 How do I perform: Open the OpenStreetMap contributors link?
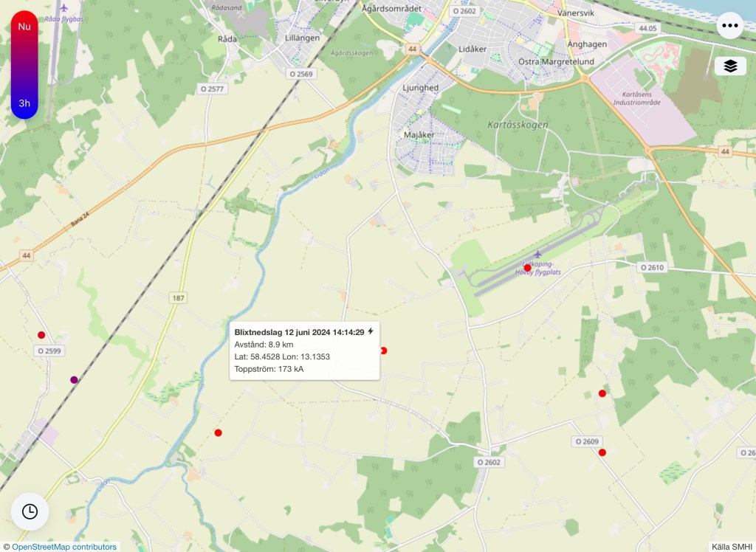pyautogui.click(x=64, y=547)
